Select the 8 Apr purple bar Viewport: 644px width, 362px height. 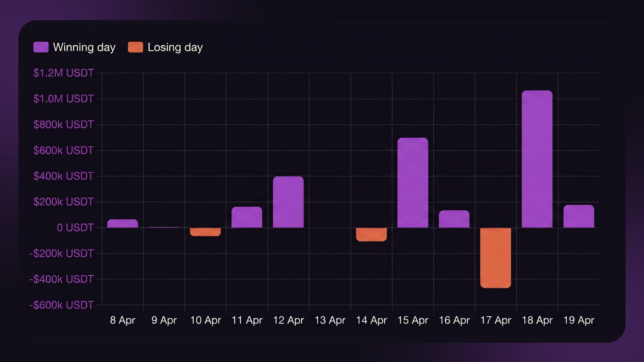tap(122, 223)
